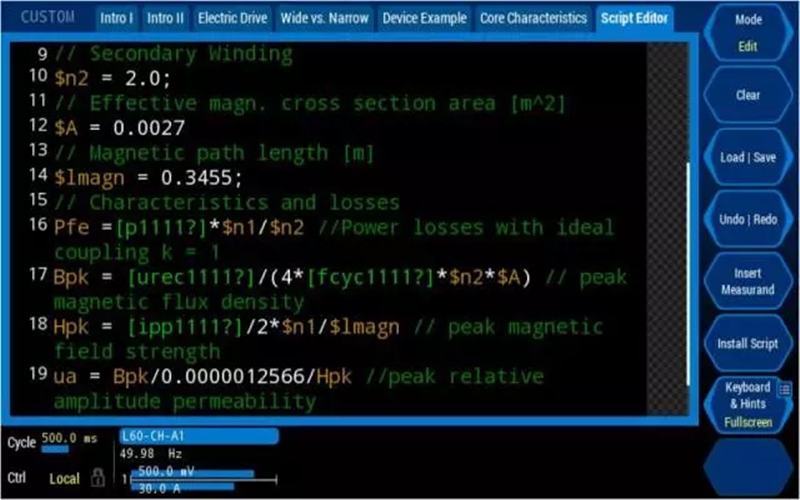Open the Core Characteristics tab
800x500 pixels.
click(533, 18)
